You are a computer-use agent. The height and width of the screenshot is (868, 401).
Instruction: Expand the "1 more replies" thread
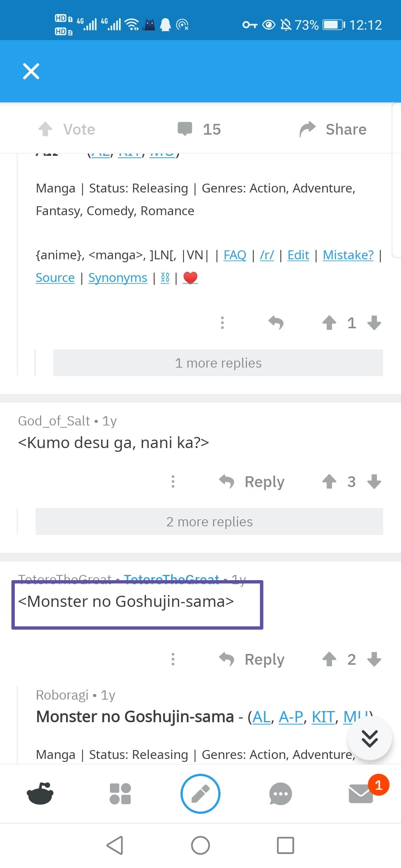(218, 363)
